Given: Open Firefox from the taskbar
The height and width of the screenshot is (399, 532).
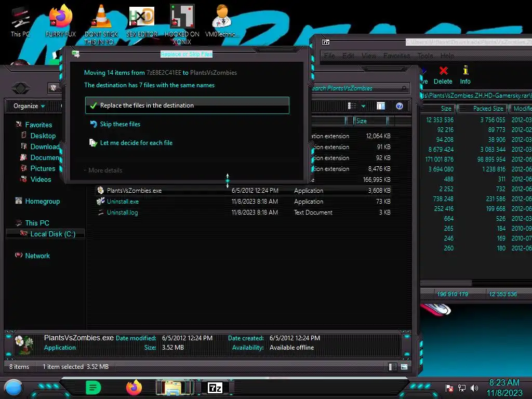Looking at the screenshot, I should click(134, 388).
